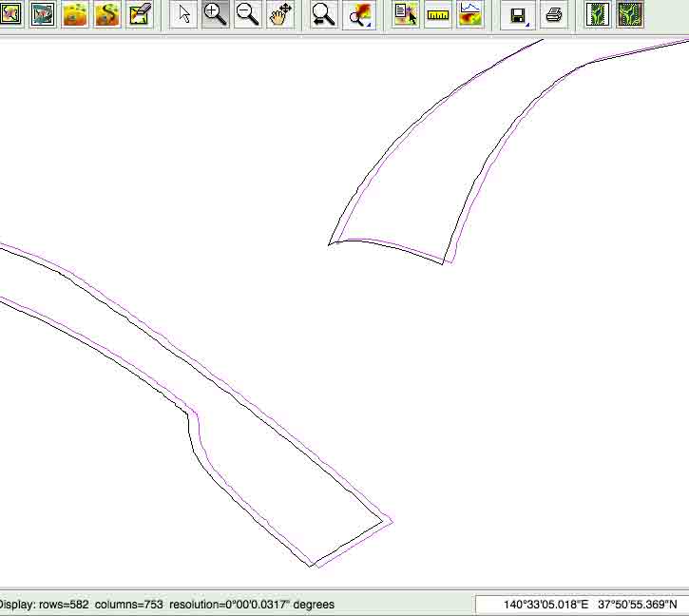Viewport: 689px width, 616px height.
Task: Return to previous zoom with back-arrow magnifier
Action: (x=324, y=14)
